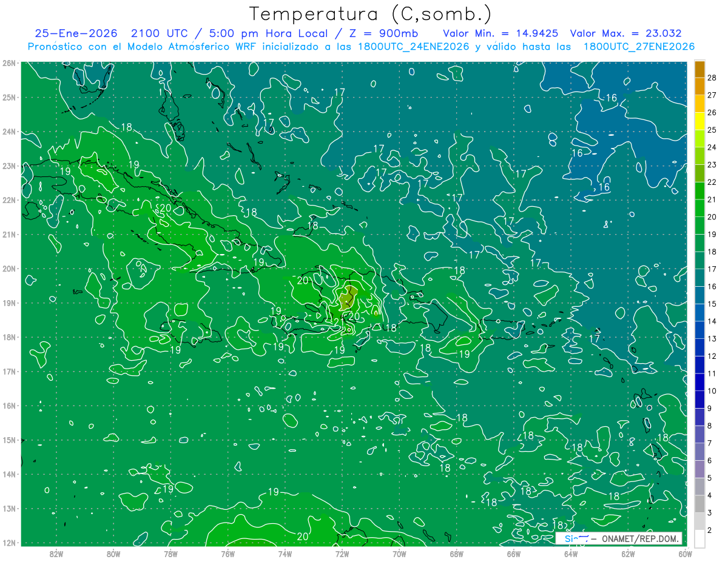
Task: Click the longitude axis label "74W"
Action: pos(285,554)
